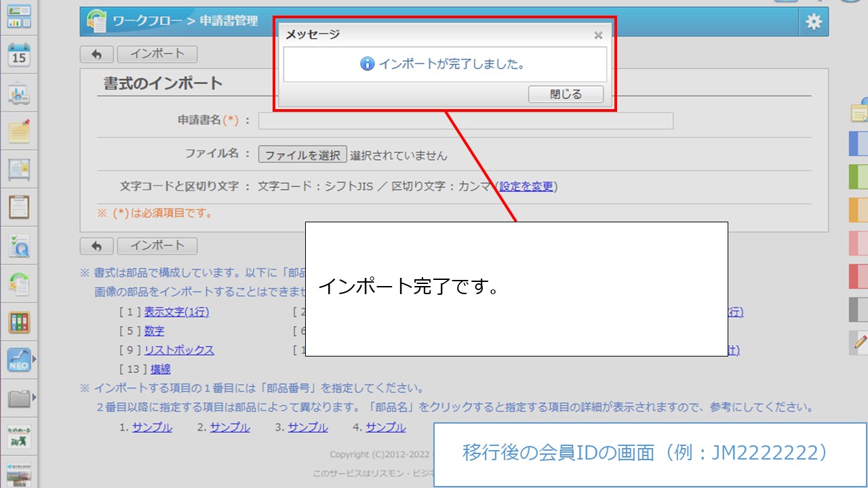This screenshot has height=488, width=868.
Task: Click the top インポート button
Action: [157, 54]
